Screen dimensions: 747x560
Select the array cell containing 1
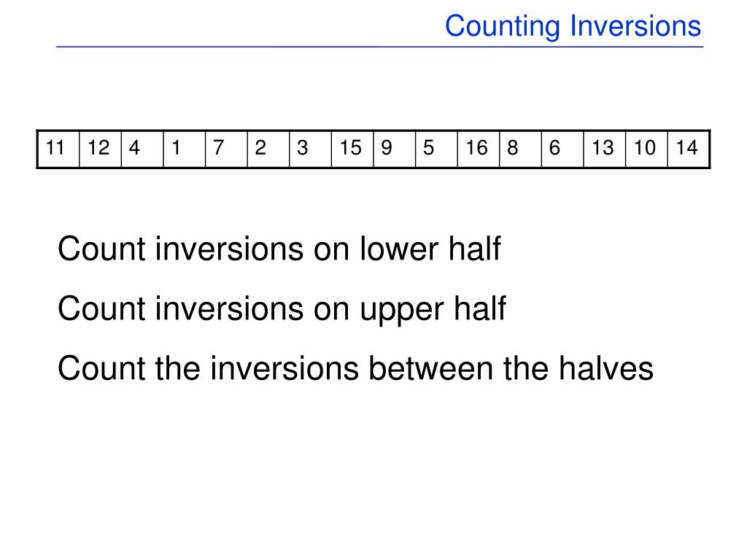tap(185, 149)
